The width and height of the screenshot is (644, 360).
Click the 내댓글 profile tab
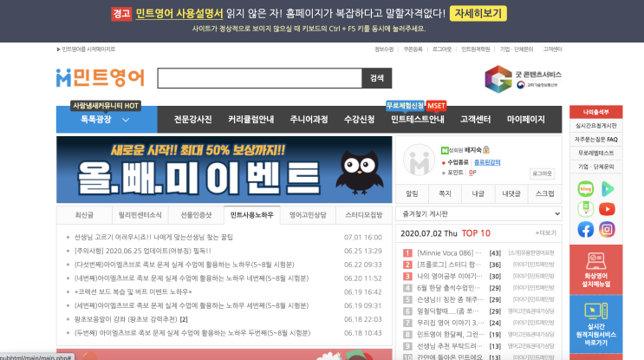[x=511, y=193]
